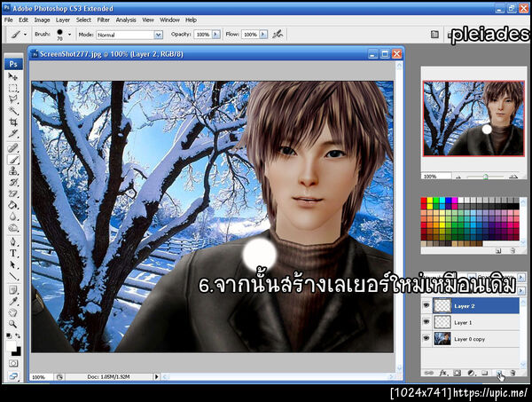Select the Paint Bucket tool

[12, 205]
